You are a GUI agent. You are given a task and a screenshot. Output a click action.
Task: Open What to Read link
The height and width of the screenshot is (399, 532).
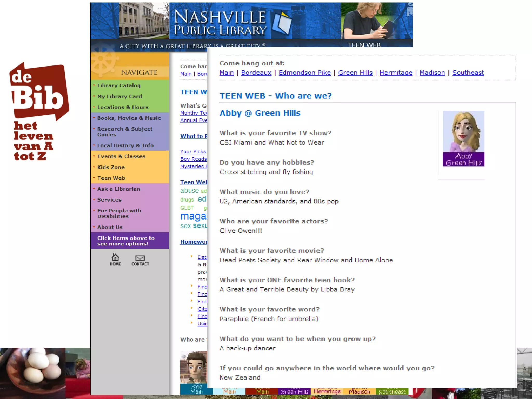[x=194, y=136]
